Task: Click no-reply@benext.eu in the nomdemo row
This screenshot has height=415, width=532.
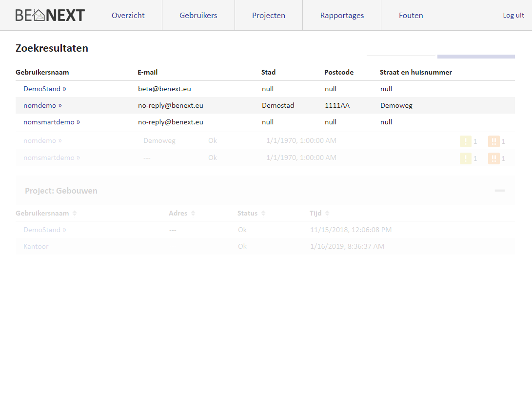Action: coord(171,105)
